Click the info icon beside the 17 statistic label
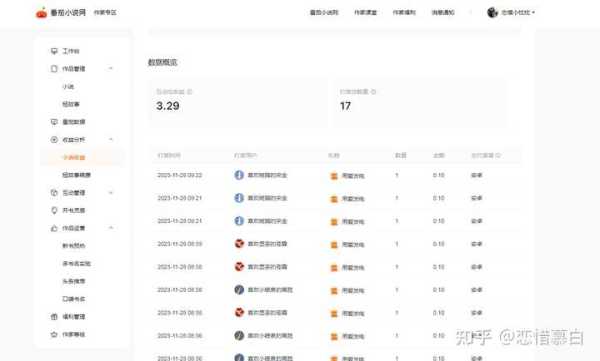600x361 pixels. point(373,92)
